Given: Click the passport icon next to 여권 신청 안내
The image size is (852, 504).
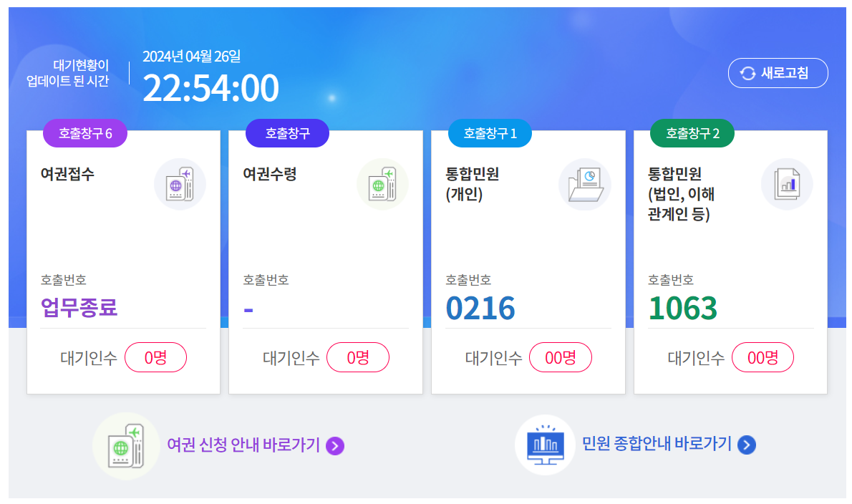Looking at the screenshot, I should 126,445.
